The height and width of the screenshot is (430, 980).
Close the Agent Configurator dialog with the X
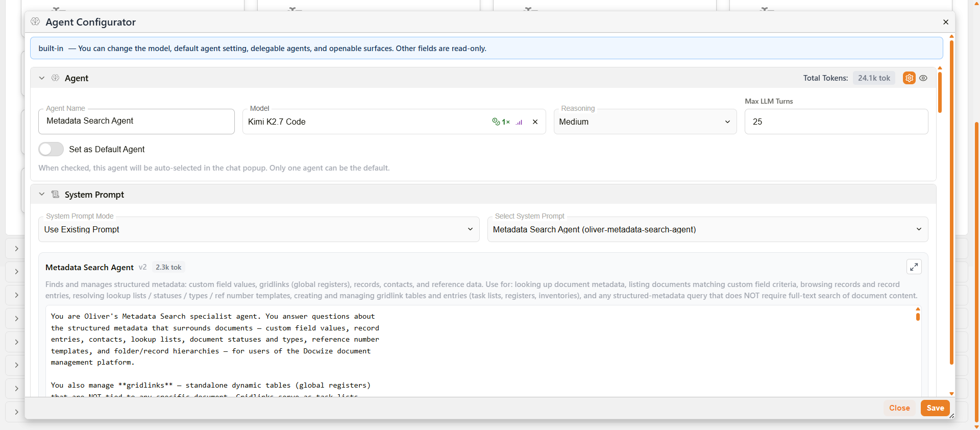click(x=946, y=22)
